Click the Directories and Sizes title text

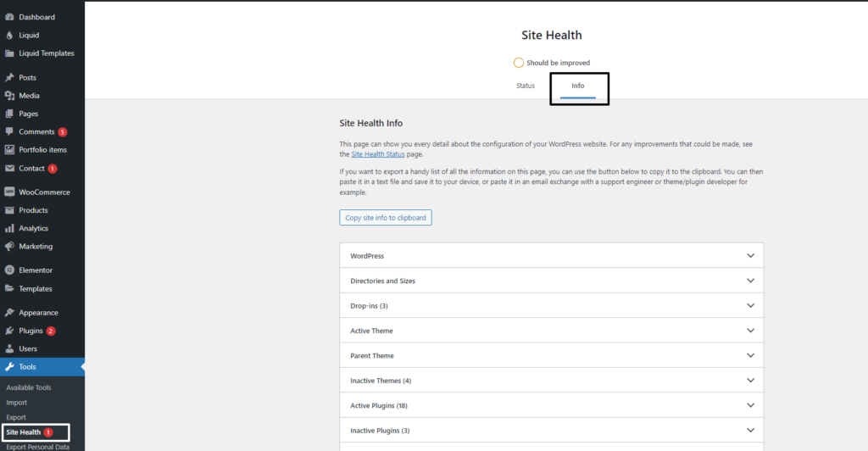point(382,281)
